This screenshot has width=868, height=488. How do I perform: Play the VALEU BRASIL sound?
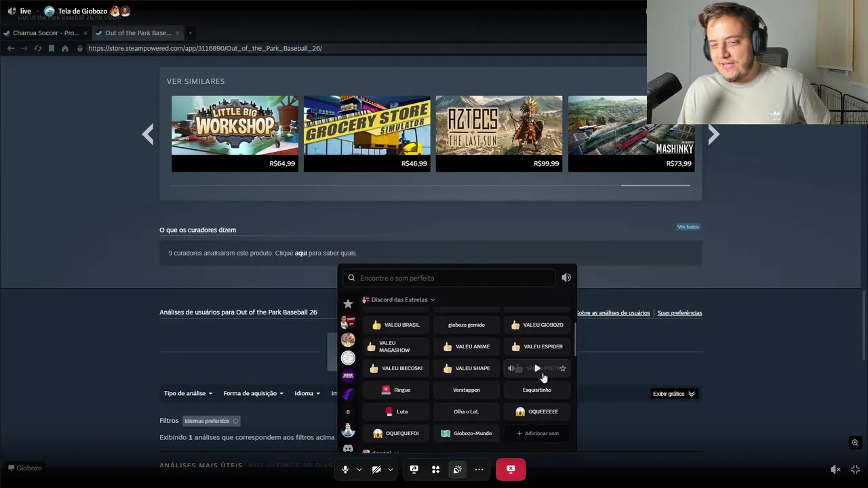pyautogui.click(x=396, y=325)
